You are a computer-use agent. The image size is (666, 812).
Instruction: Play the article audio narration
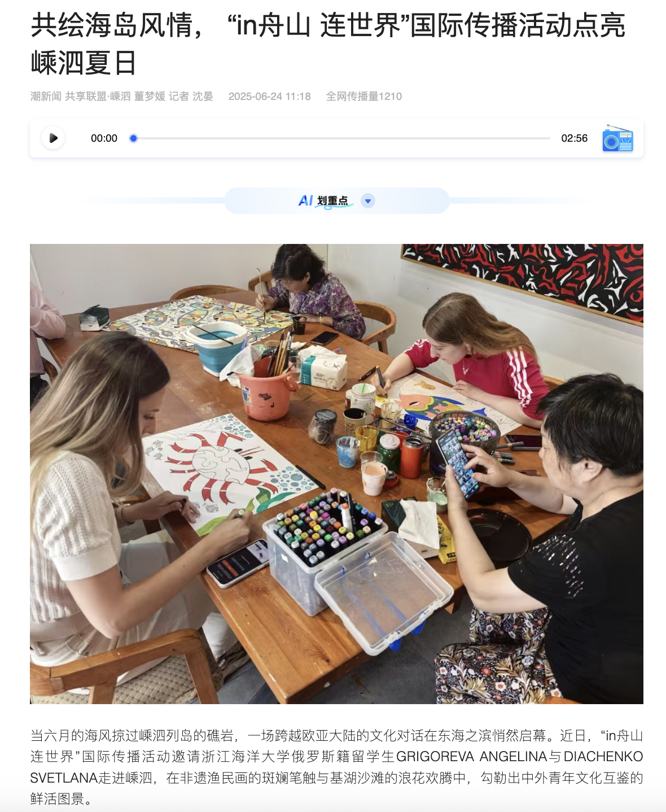click(x=53, y=138)
